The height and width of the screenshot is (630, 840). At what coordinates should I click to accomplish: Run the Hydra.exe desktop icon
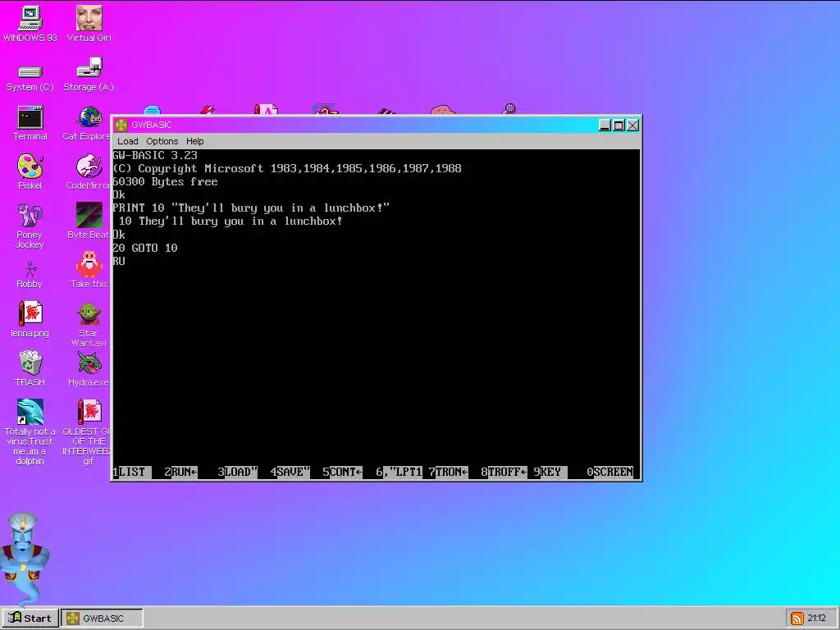89,368
